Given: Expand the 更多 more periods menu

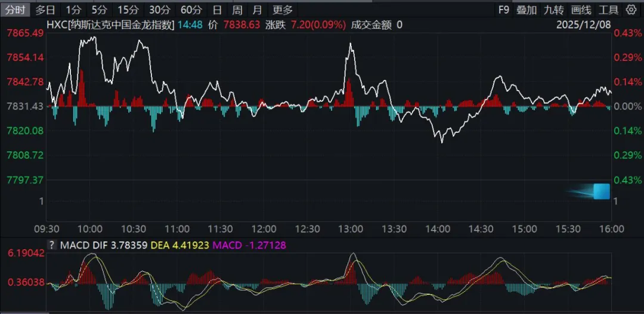Looking at the screenshot, I should click(283, 10).
